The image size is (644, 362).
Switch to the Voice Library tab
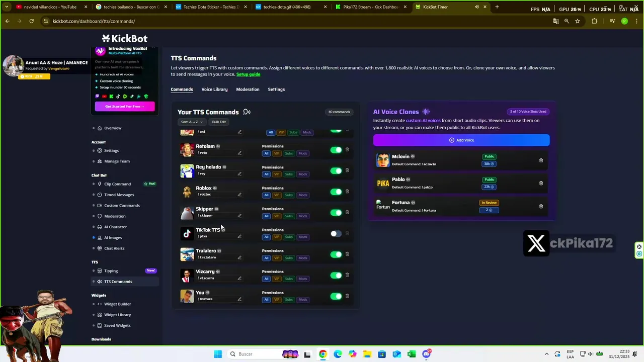point(214,89)
